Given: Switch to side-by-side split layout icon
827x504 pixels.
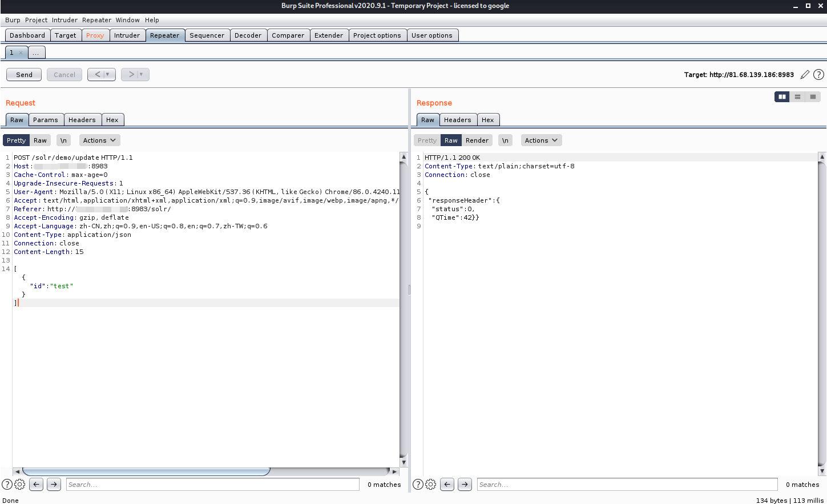Looking at the screenshot, I should (x=782, y=97).
